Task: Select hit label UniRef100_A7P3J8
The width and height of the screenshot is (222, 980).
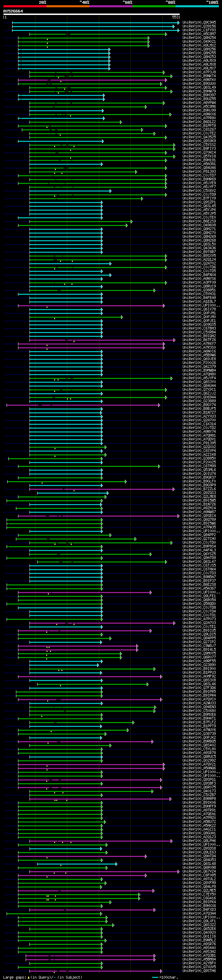Action: click(x=199, y=72)
